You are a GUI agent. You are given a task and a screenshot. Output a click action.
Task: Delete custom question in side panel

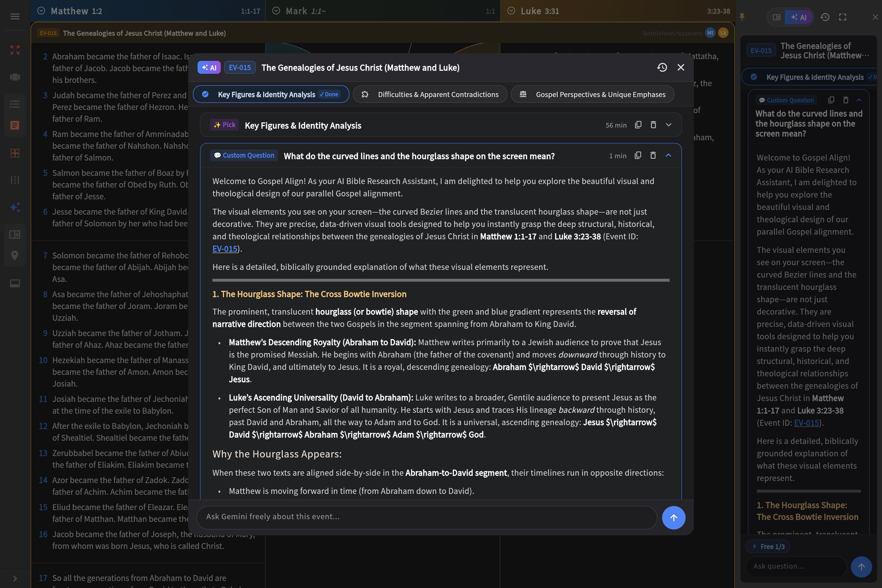point(846,100)
